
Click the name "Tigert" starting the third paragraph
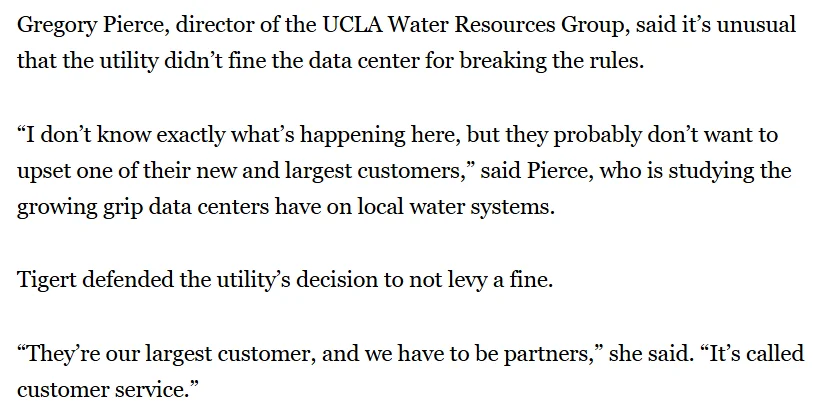47,280
